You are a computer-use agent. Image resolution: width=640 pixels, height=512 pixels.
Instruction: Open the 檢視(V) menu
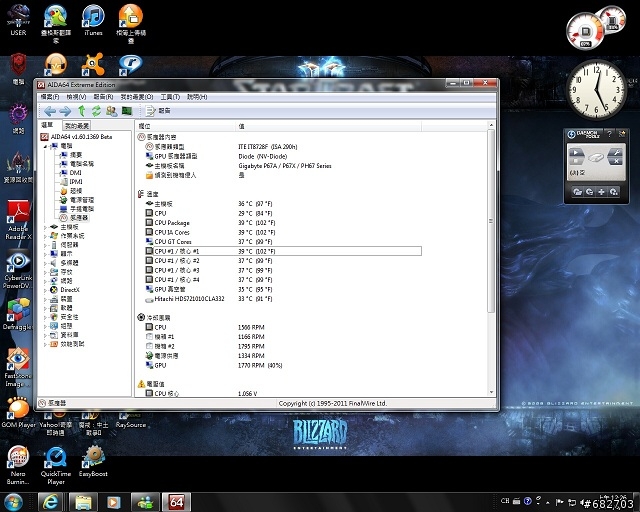tap(76, 97)
